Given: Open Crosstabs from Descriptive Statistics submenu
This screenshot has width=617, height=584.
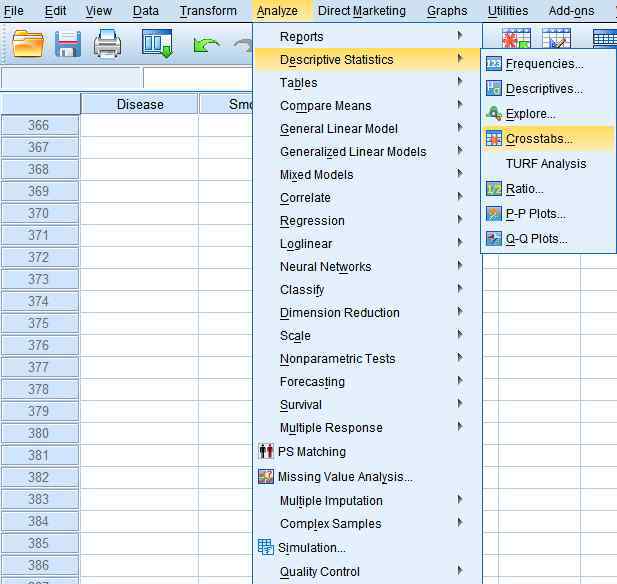Looking at the screenshot, I should [x=539, y=139].
